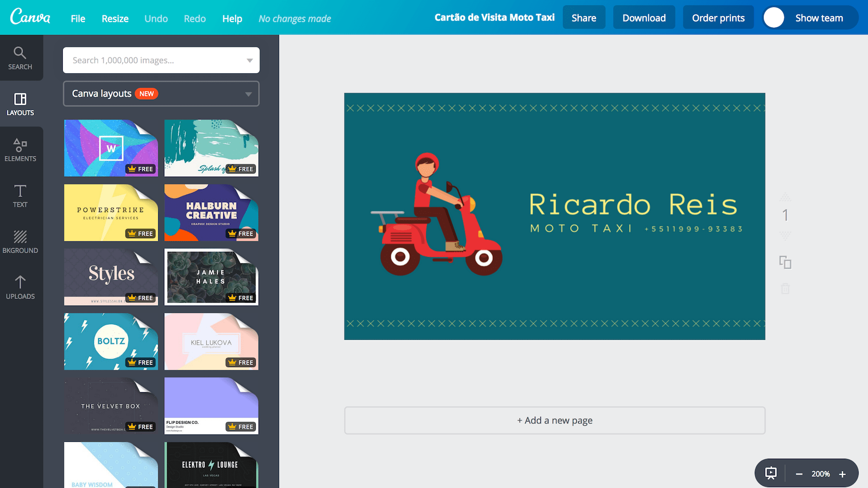Image resolution: width=868 pixels, height=488 pixels.
Task: Zoom out with the minus icon
Action: point(799,474)
